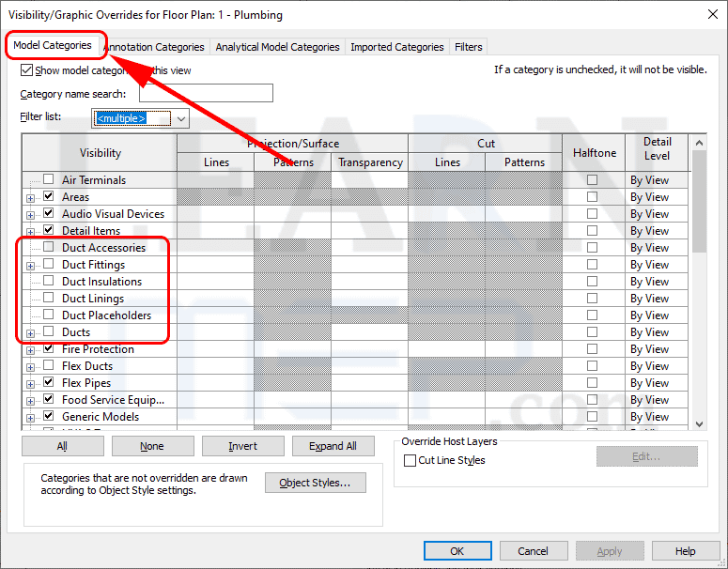Screen dimensions: 728x569
Task: Select the Generic Models category row
Action: 101,417
